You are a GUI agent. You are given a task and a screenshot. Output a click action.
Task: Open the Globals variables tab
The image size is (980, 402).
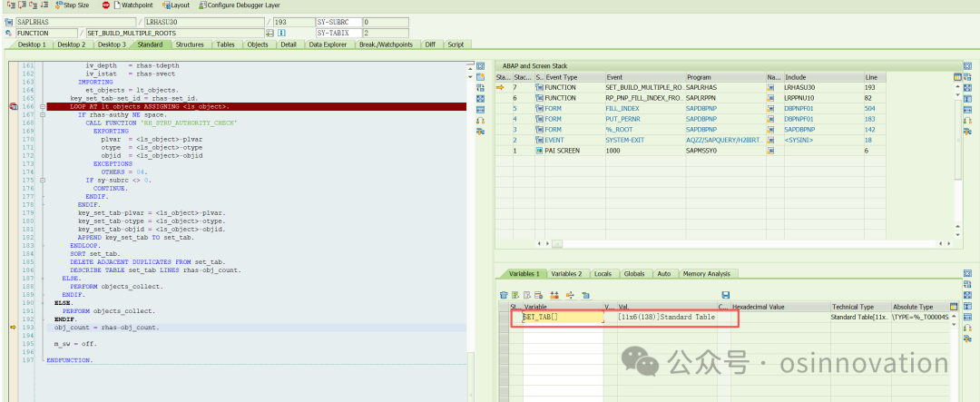[x=633, y=274]
